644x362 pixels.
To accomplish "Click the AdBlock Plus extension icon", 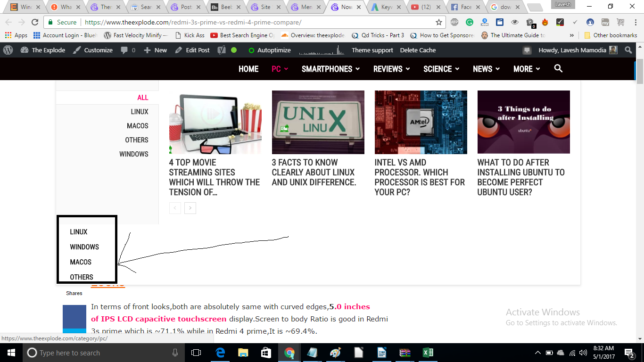I will tap(454, 22).
